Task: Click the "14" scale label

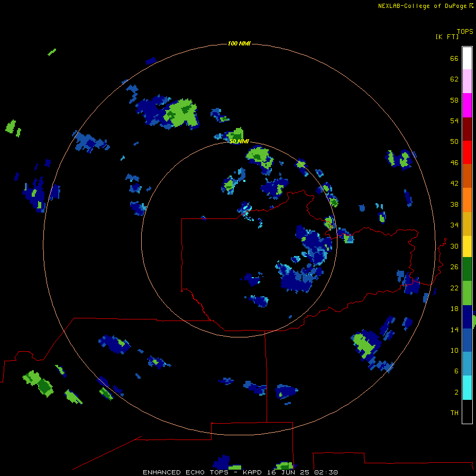Action: pos(454,329)
